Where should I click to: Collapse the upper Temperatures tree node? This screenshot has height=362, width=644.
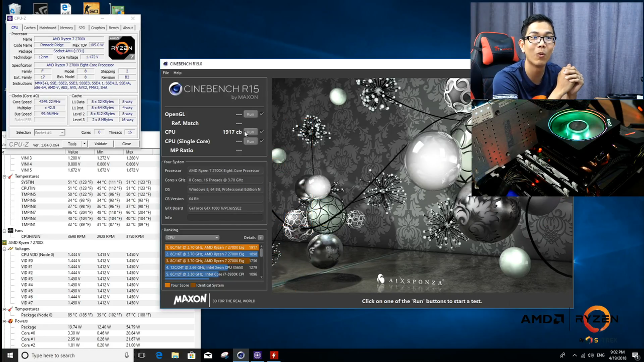(5, 176)
